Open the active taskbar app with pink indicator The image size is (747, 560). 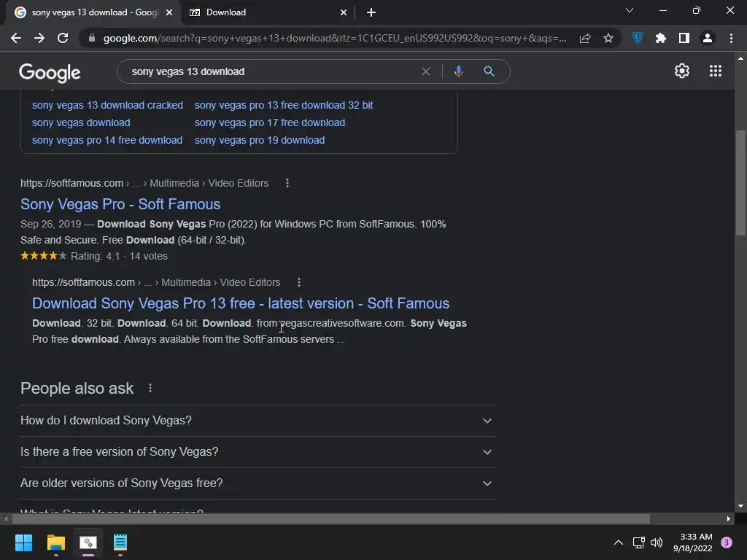(88, 542)
